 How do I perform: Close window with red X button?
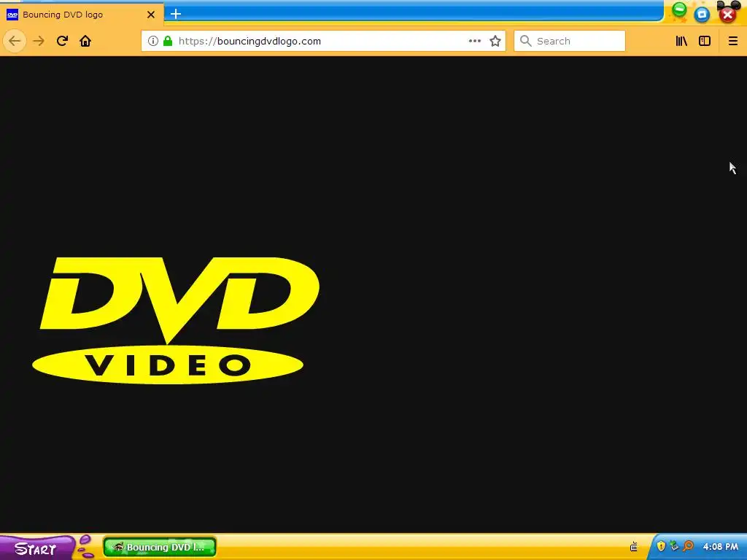727,15
